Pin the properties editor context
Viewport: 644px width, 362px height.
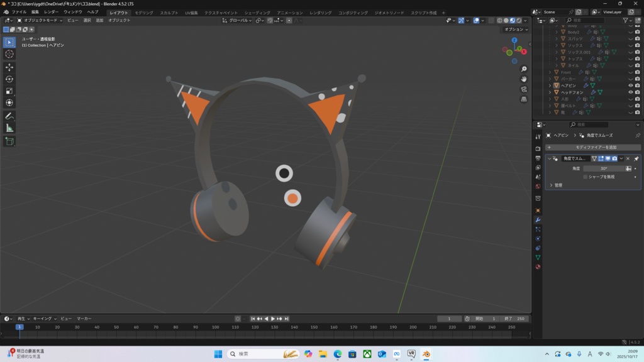(x=638, y=135)
